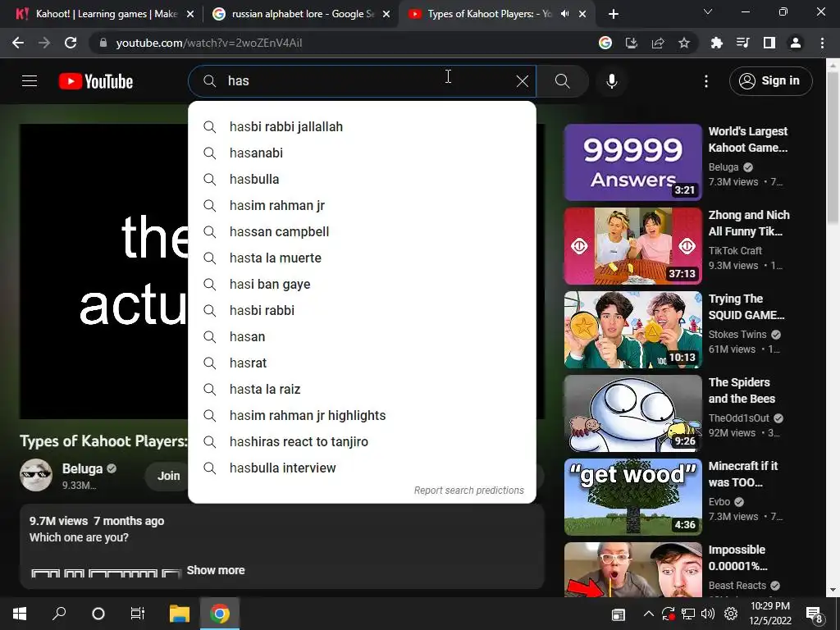Open Beluga channel avatar
The width and height of the screenshot is (840, 630).
36,475
